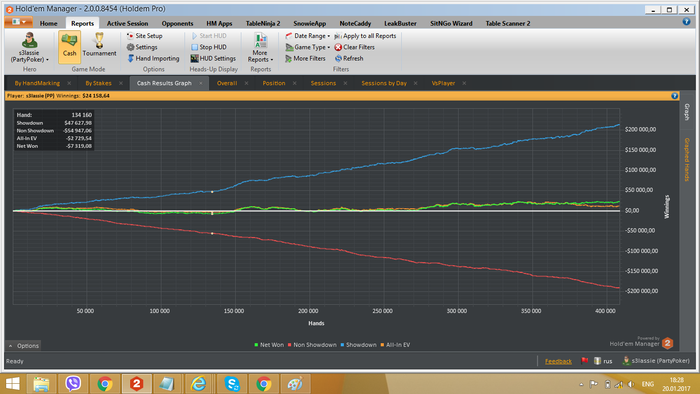The width and height of the screenshot is (700, 394).
Task: Toggle the Showdown legend entry
Action: tap(358, 345)
